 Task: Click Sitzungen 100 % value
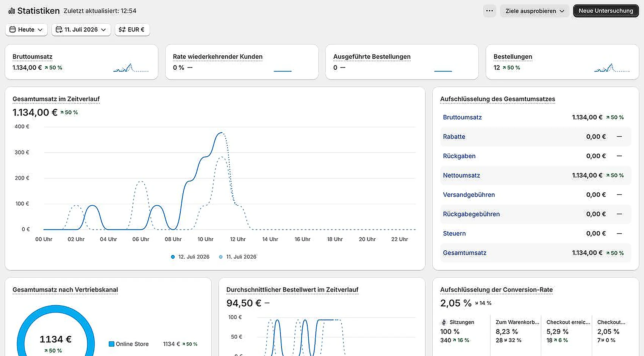(x=450, y=331)
